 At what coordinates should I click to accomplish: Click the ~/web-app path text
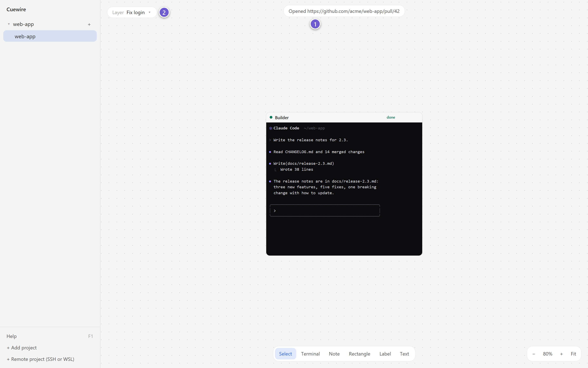[314, 128]
